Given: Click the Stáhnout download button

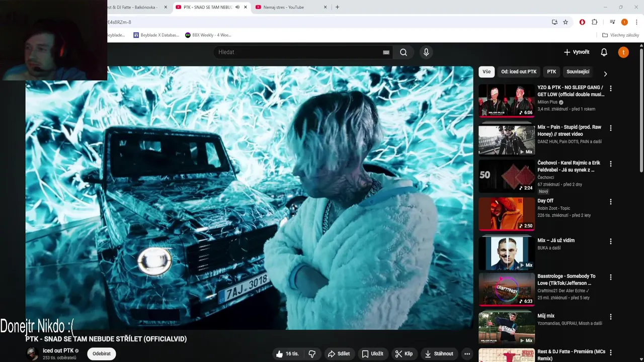Looking at the screenshot, I should pos(439,354).
